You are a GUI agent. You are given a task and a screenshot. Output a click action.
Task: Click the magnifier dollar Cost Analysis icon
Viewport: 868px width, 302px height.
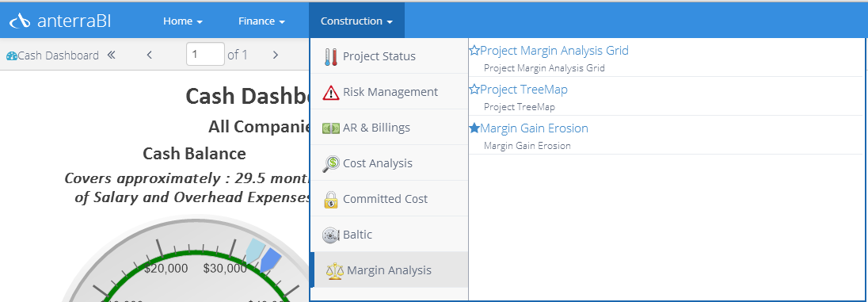coord(330,163)
